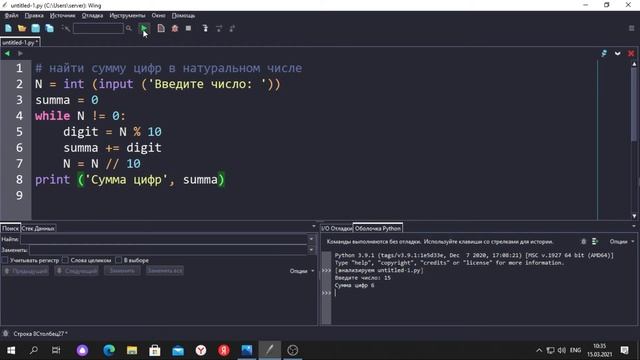Open the 'Отладка' menu
640x360 pixels.
click(92, 16)
